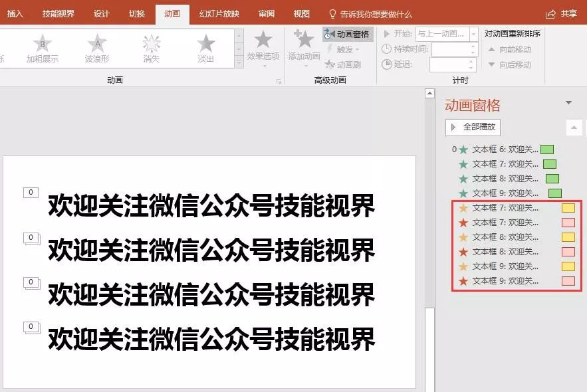Screen dimensions: 587x392
Task: Click the green timing bar of 文本框 6
Action: (546, 149)
